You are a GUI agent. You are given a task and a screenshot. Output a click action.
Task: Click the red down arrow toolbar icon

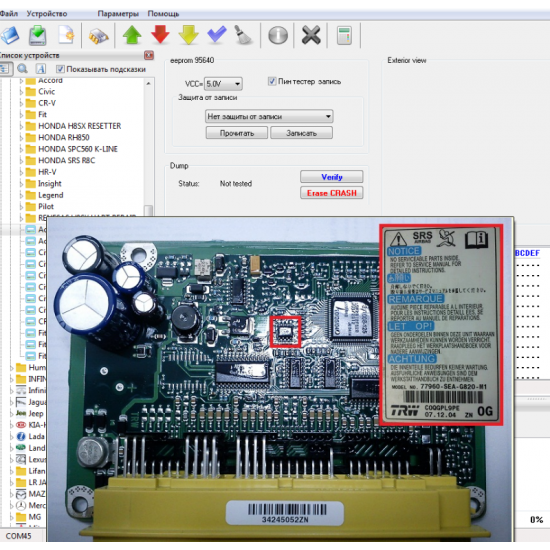tap(160, 35)
